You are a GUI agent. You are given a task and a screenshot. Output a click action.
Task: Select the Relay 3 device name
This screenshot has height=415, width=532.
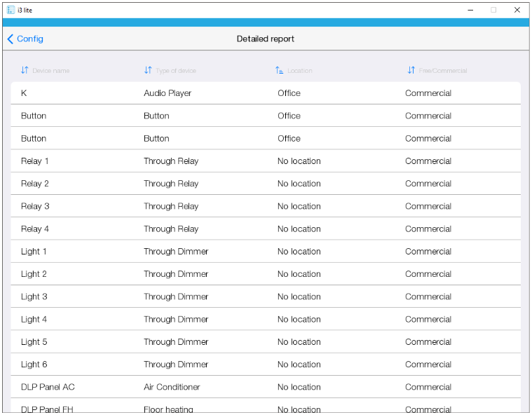pyautogui.click(x=35, y=206)
